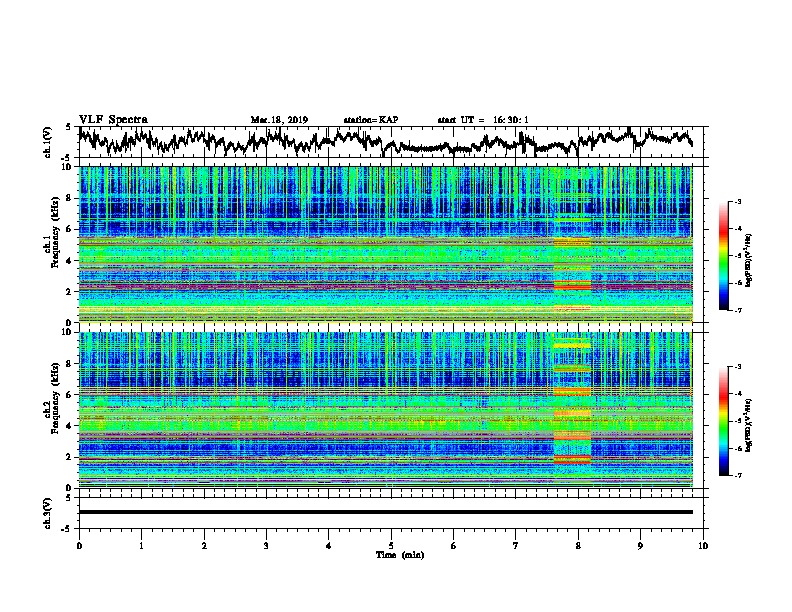Click time tick label "1" on bottom axis
The height and width of the screenshot is (612, 792).
point(141,546)
